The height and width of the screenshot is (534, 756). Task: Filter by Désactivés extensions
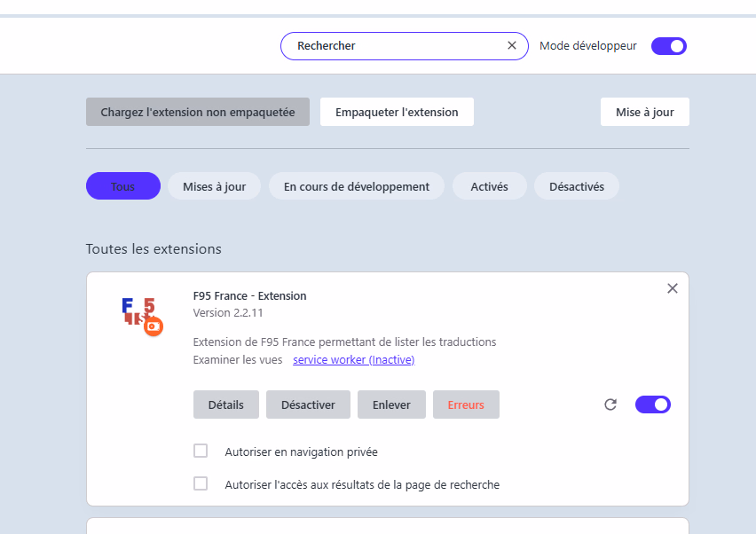click(576, 186)
